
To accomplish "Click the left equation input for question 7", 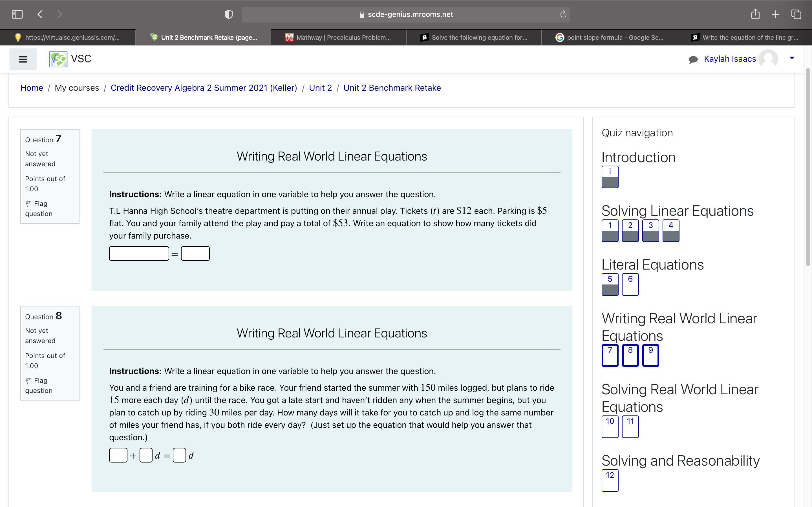I will pyautogui.click(x=139, y=253).
